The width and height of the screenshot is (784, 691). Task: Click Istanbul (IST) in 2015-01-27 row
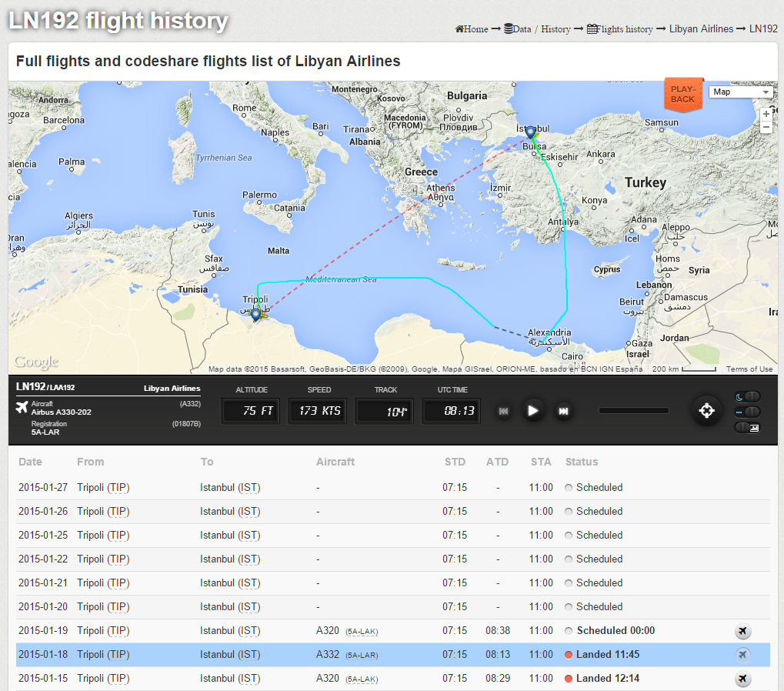click(230, 488)
